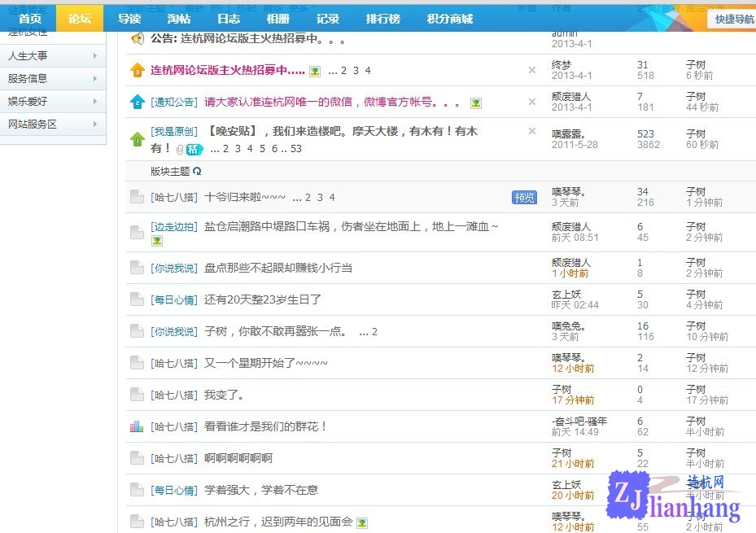The image size is (756, 533).
Task: Open the 导读 nav item
Action: (x=129, y=19)
